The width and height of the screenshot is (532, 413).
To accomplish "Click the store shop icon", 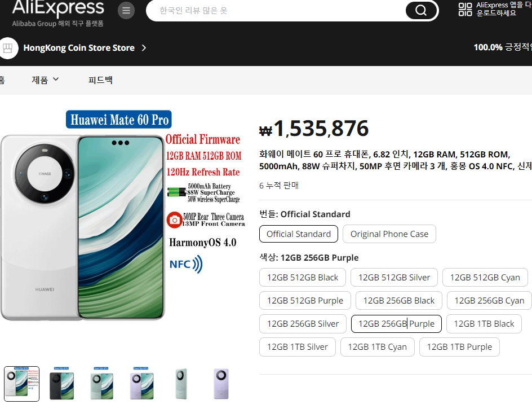I will click(7, 48).
